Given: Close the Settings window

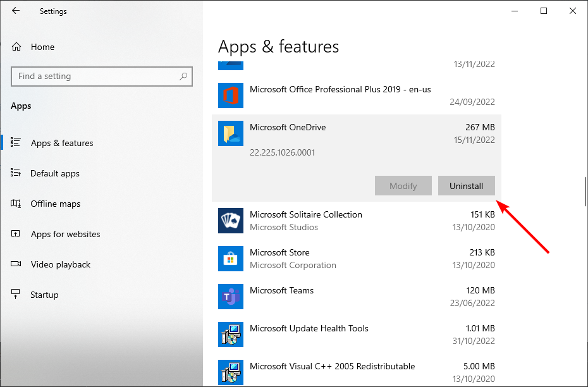Looking at the screenshot, I should pos(573,11).
